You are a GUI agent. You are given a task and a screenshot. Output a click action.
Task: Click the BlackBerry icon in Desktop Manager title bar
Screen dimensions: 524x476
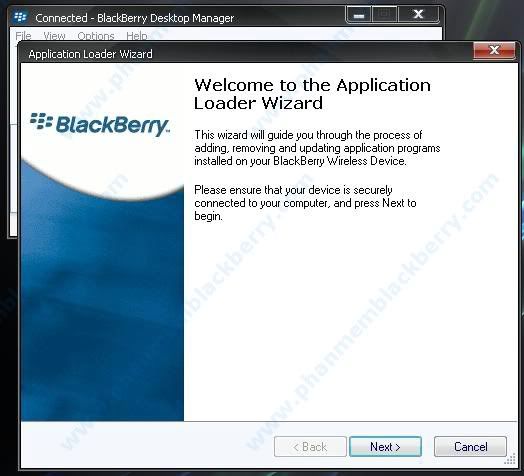tap(20, 17)
